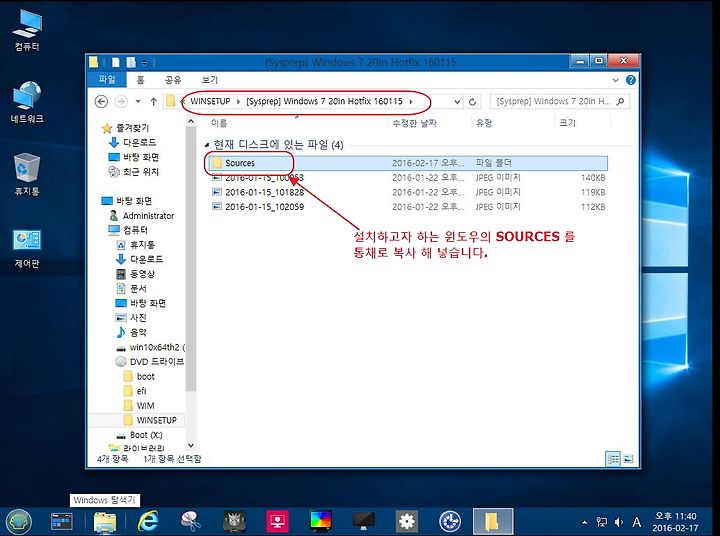720x536 pixels.
Task: Click the search magnifier icon
Action: pyautogui.click(x=620, y=102)
